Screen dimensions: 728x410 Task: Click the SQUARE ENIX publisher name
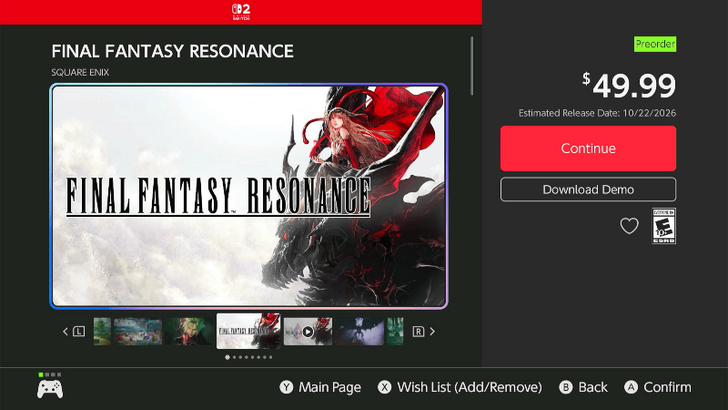pyautogui.click(x=80, y=72)
